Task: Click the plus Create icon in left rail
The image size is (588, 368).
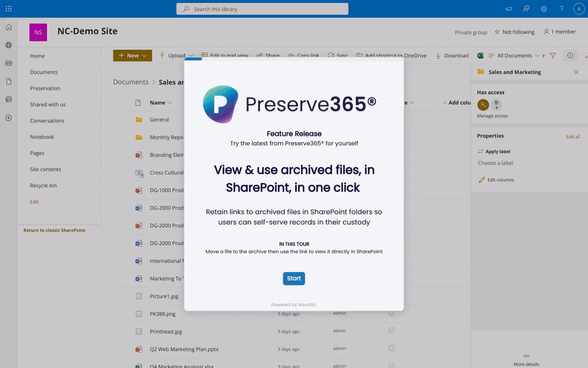Action: 9,118
